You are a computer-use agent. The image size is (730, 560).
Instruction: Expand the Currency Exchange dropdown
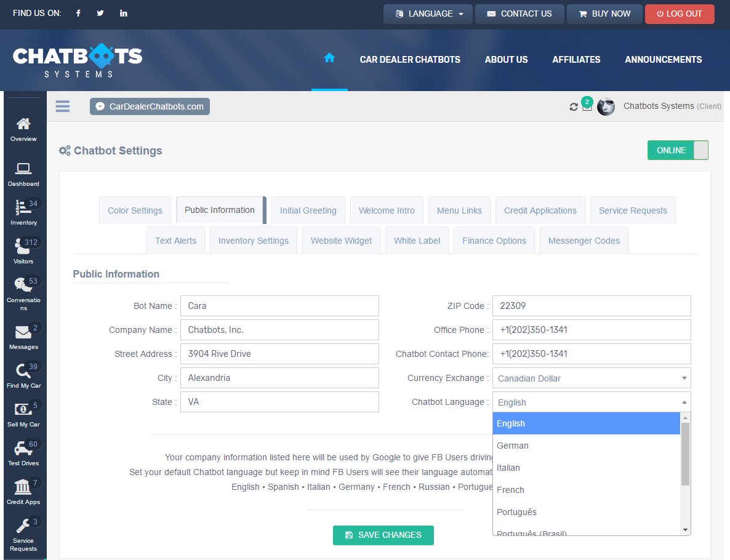(x=592, y=378)
